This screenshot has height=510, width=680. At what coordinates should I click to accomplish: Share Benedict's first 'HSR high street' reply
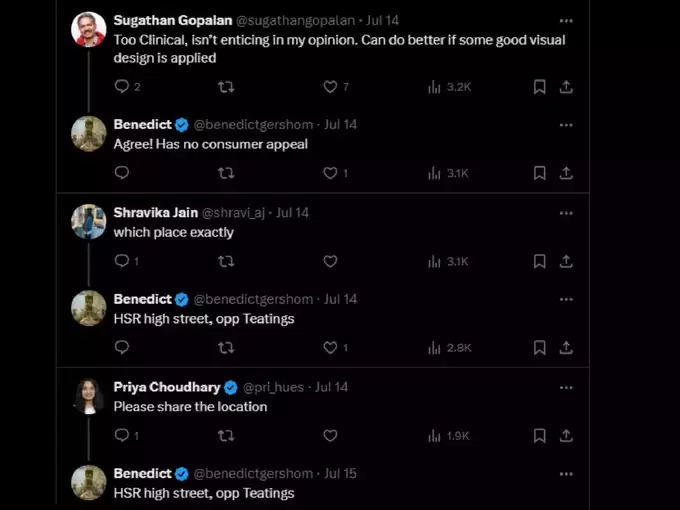566,347
